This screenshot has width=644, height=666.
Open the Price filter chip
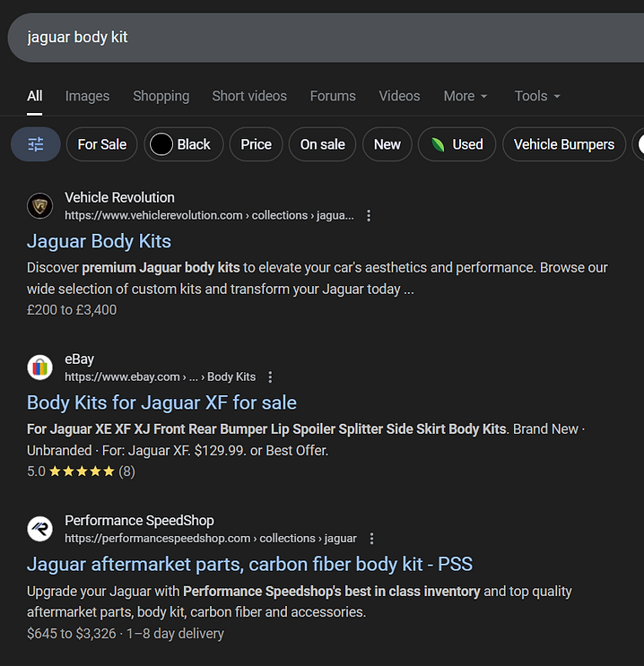point(256,144)
